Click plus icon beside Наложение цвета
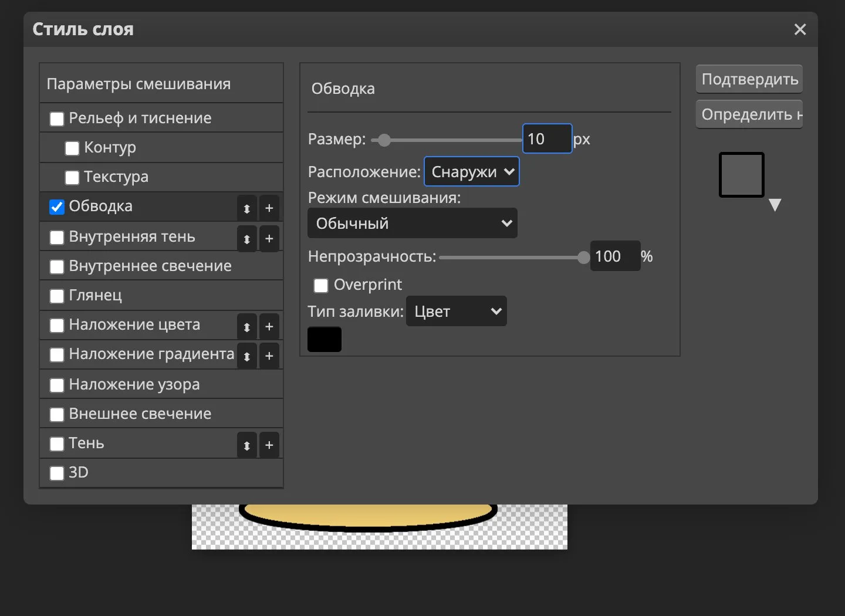845x616 pixels. (x=269, y=327)
